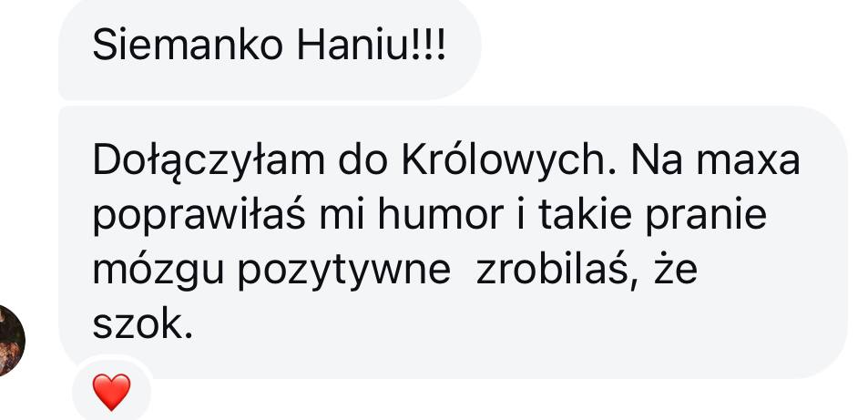This screenshot has height=420, width=868.
Task: Click the word 'szok.' at message end
Action: coord(142,323)
